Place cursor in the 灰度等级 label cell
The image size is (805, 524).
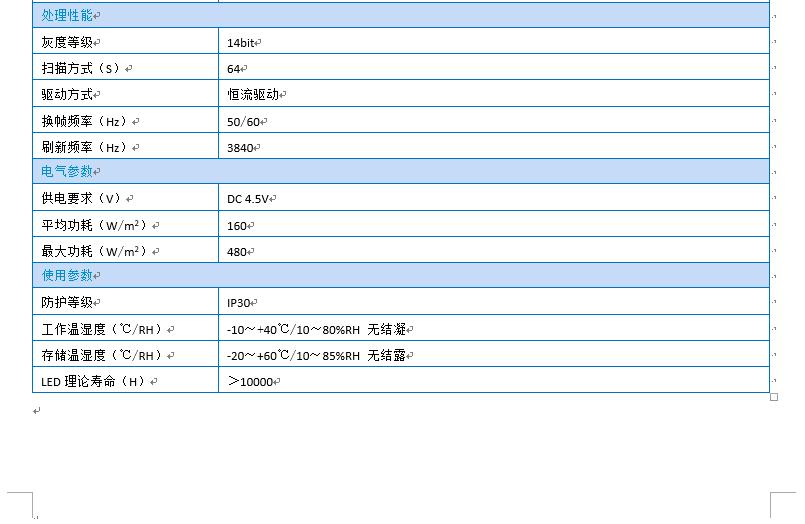coord(67,42)
